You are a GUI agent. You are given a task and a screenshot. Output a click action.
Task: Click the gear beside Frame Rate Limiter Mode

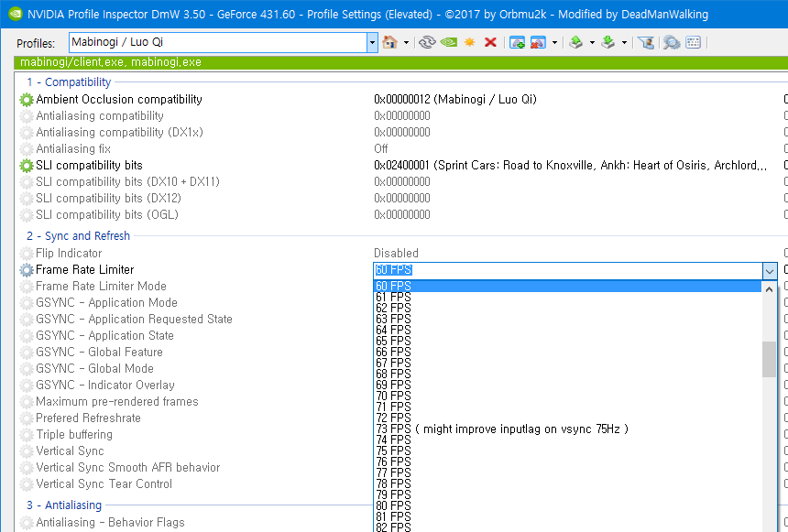(x=27, y=287)
